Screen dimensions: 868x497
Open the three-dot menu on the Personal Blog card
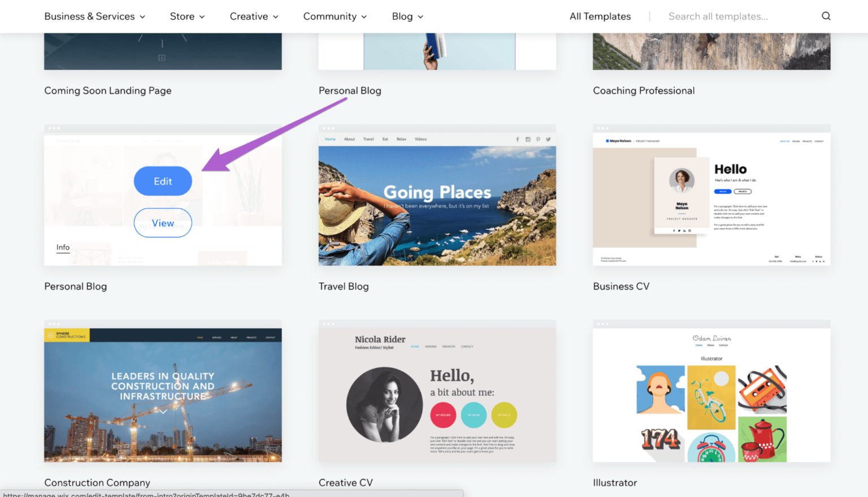click(x=55, y=129)
